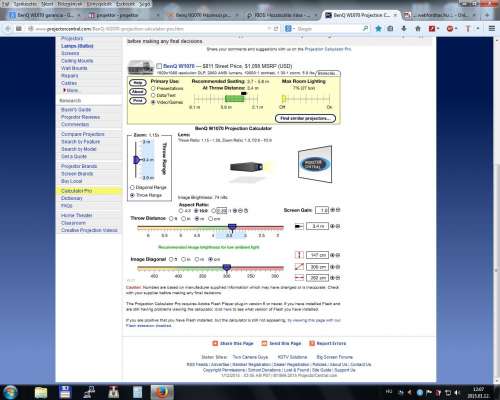Viewport: 500px width, 400px height.
Task: Open Projector Reviews sidebar link
Action: coord(80,117)
